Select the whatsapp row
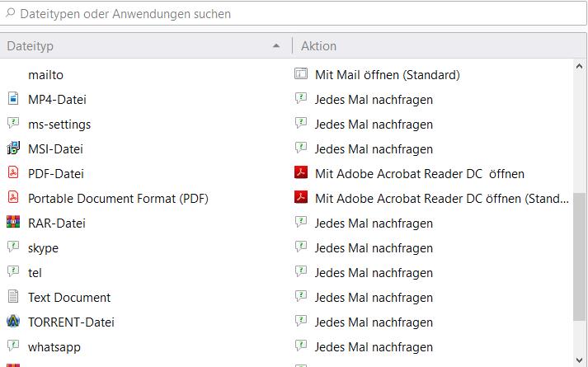 tap(54, 347)
